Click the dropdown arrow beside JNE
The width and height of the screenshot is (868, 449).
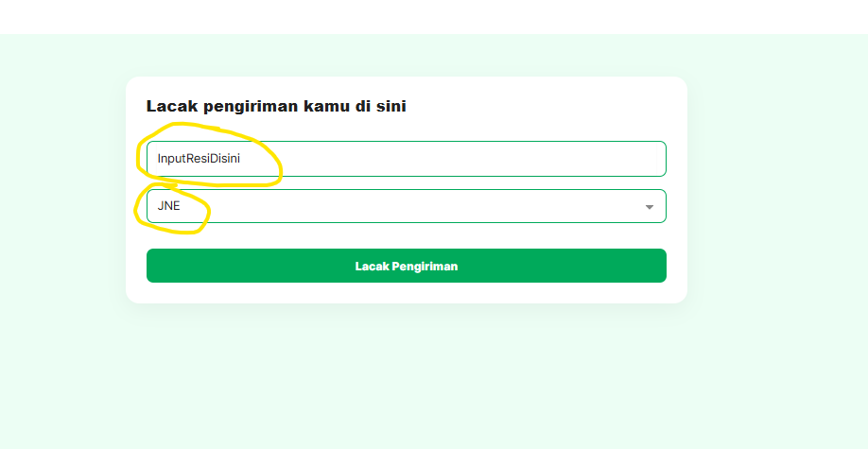[649, 207]
